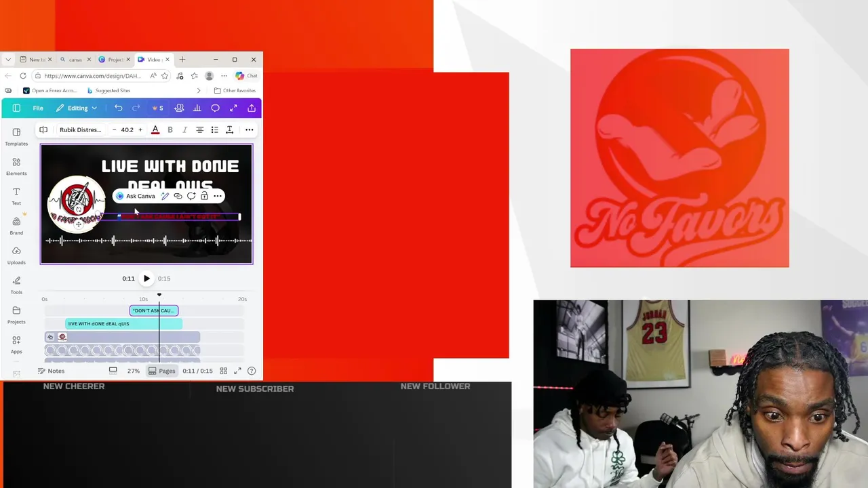The image size is (868, 488).
Task: Change text alignment
Action: point(199,129)
